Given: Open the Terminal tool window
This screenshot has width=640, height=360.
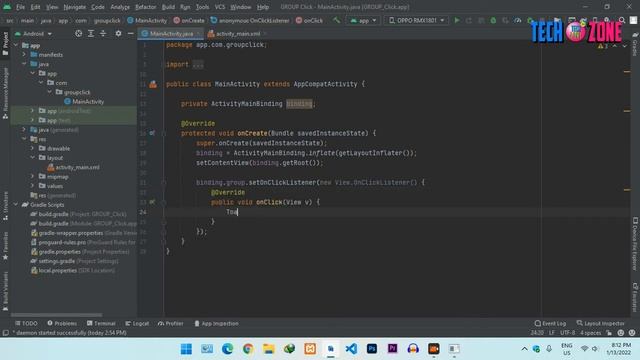Looking at the screenshot, I should [x=101, y=323].
